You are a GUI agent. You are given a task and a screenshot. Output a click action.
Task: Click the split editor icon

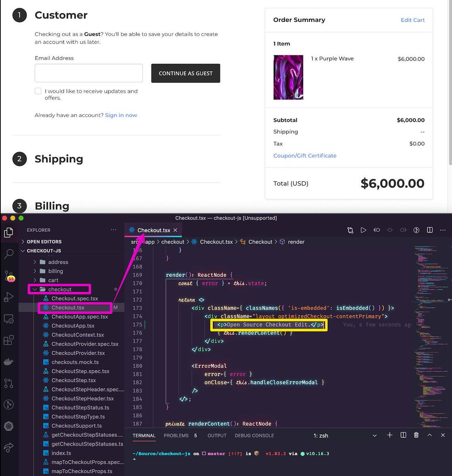point(430,230)
